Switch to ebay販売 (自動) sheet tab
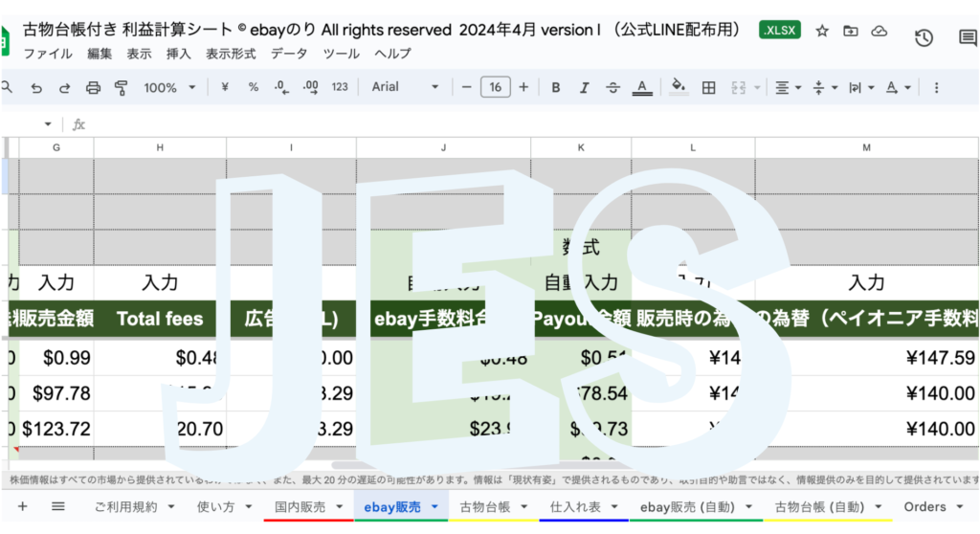Viewport: 980px width, 534px height. coord(687,507)
